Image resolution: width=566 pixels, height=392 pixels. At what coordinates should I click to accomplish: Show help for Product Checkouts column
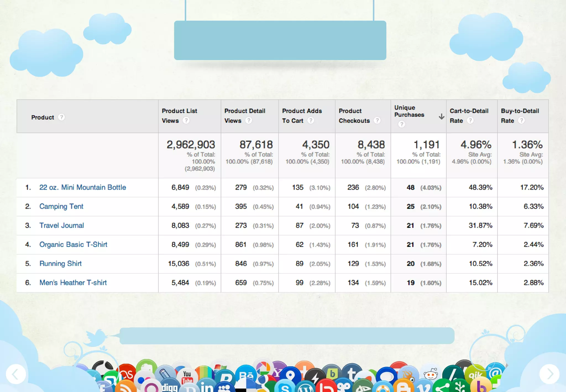pos(377,121)
